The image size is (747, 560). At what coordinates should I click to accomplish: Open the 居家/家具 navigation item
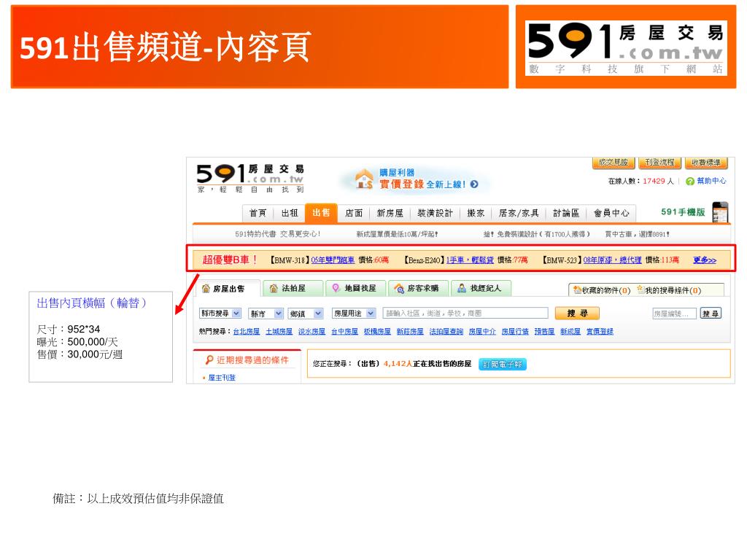coord(519,214)
